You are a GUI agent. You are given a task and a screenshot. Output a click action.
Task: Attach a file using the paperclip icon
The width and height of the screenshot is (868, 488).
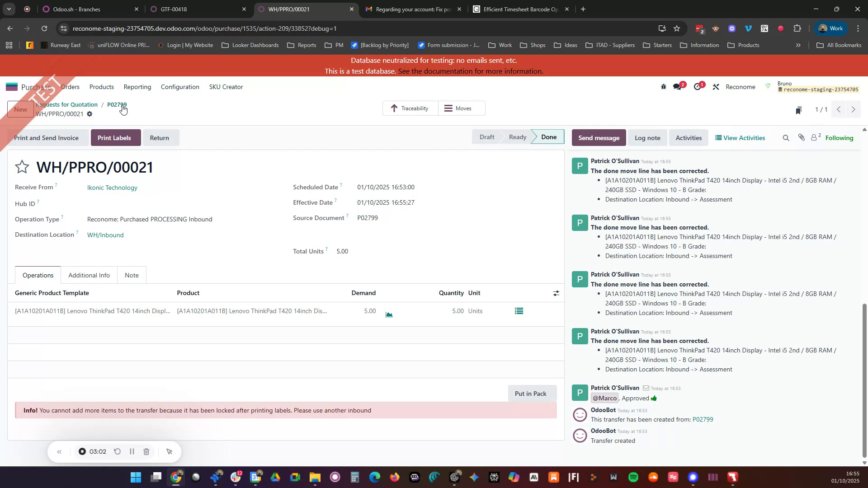[800, 138]
